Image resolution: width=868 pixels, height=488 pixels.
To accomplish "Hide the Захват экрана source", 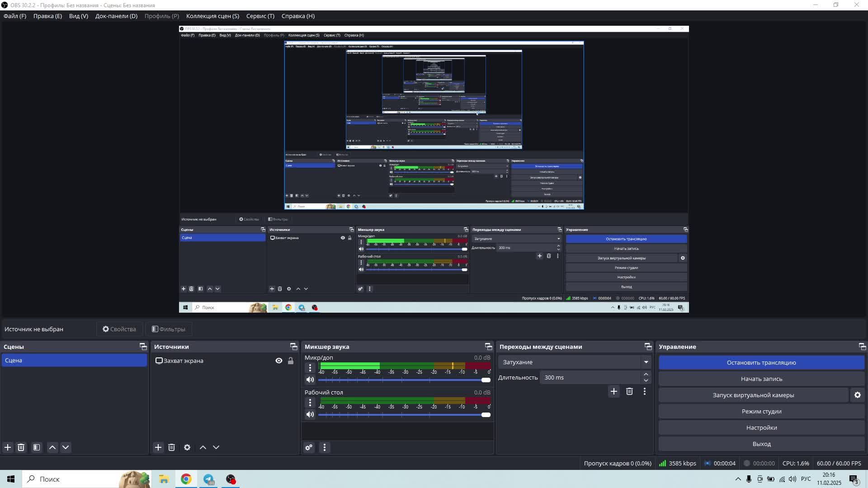I will 279,361.
